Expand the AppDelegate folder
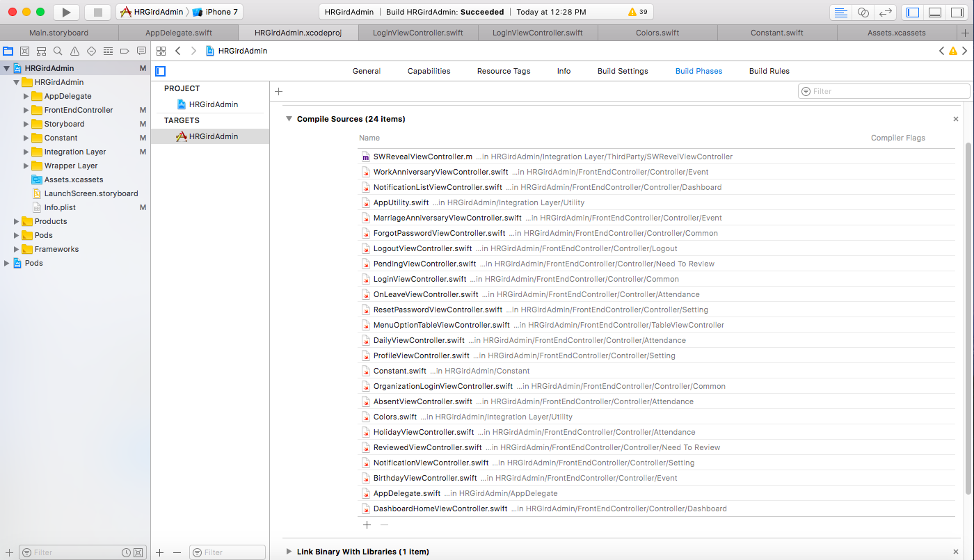Screen dimensions: 974x560 [x=26, y=96]
